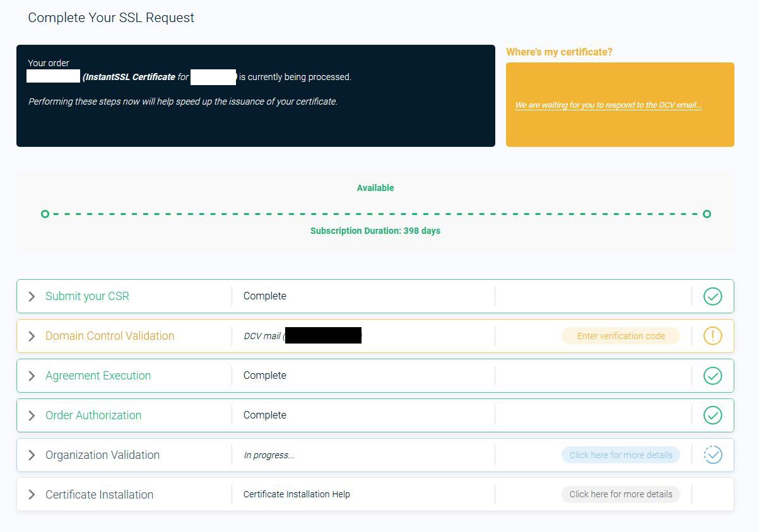
Task: Click more details for Certificate Installation
Action: 620,494
